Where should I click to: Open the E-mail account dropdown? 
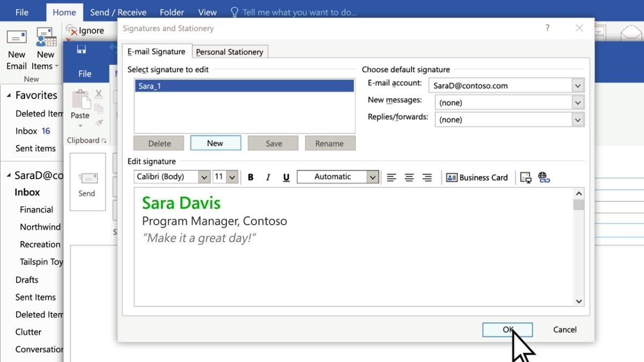click(x=578, y=85)
